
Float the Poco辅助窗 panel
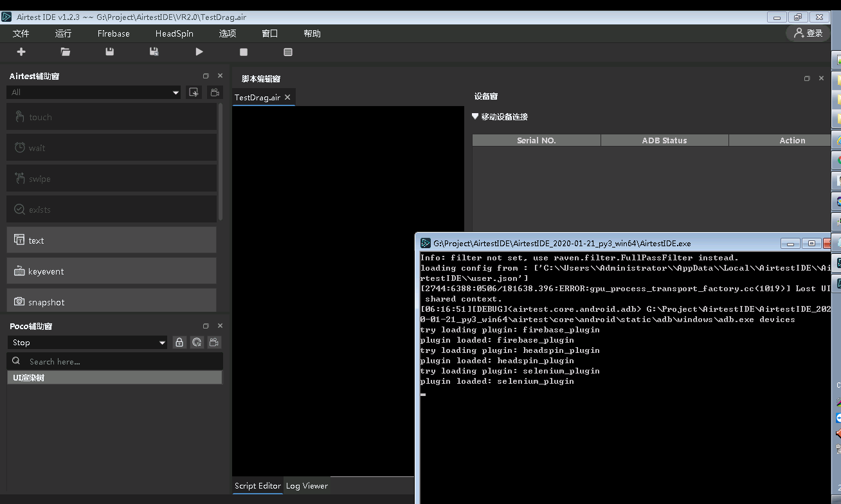coord(206,326)
